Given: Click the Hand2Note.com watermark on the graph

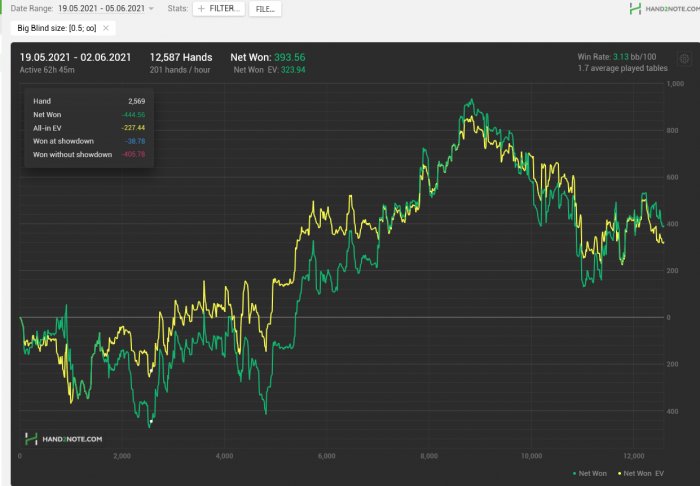Looking at the screenshot, I should [x=63, y=438].
